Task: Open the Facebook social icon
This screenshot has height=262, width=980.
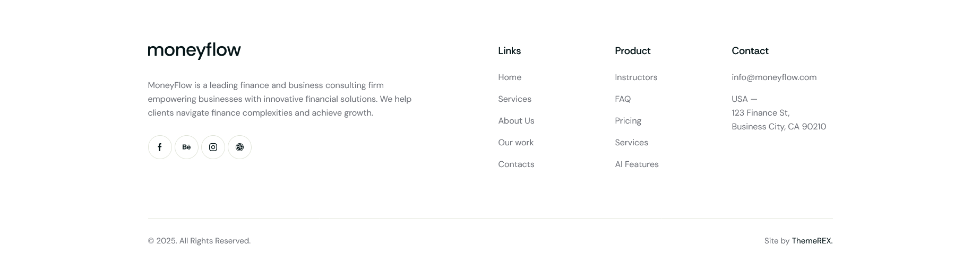Action: tap(160, 147)
